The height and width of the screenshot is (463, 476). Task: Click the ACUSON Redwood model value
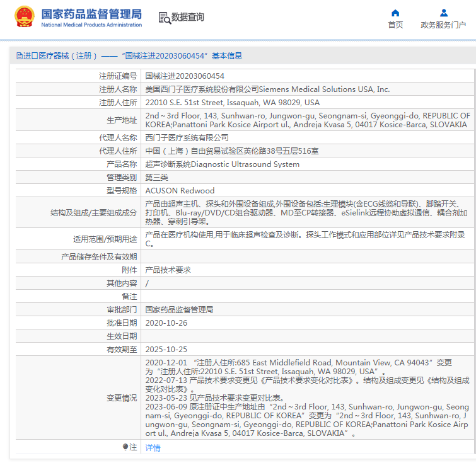tap(180, 190)
